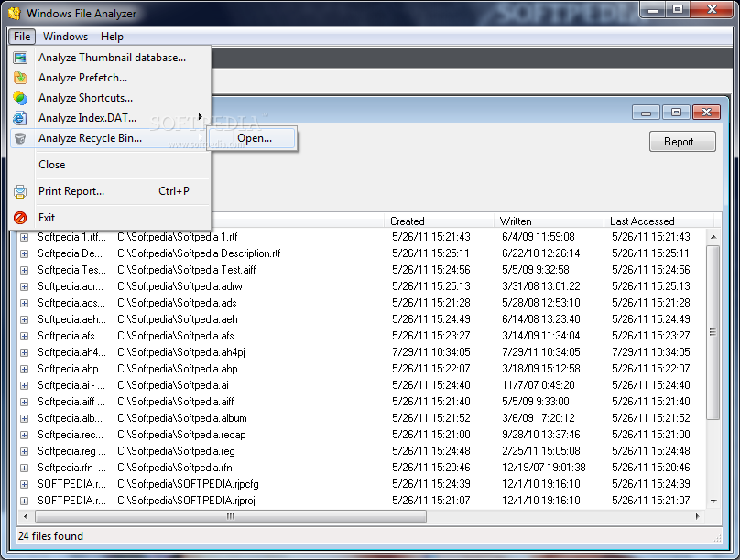Select path C:\Softpedia\Softpedia.album
This screenshot has height=560, width=740.
[182, 418]
